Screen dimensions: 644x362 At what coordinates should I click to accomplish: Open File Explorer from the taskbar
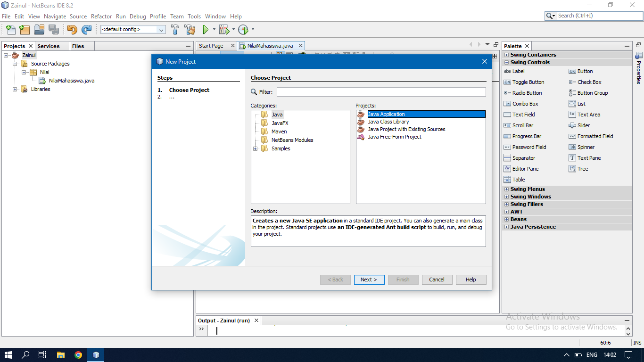tap(60, 355)
